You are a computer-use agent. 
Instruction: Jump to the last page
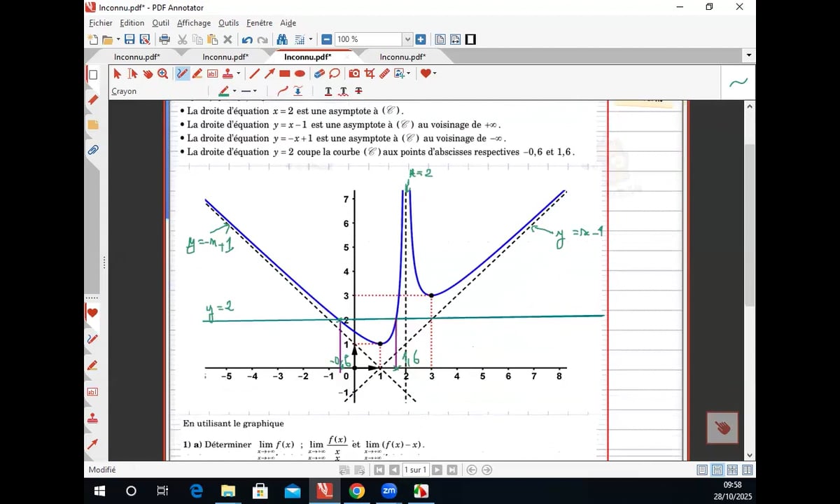(452, 470)
